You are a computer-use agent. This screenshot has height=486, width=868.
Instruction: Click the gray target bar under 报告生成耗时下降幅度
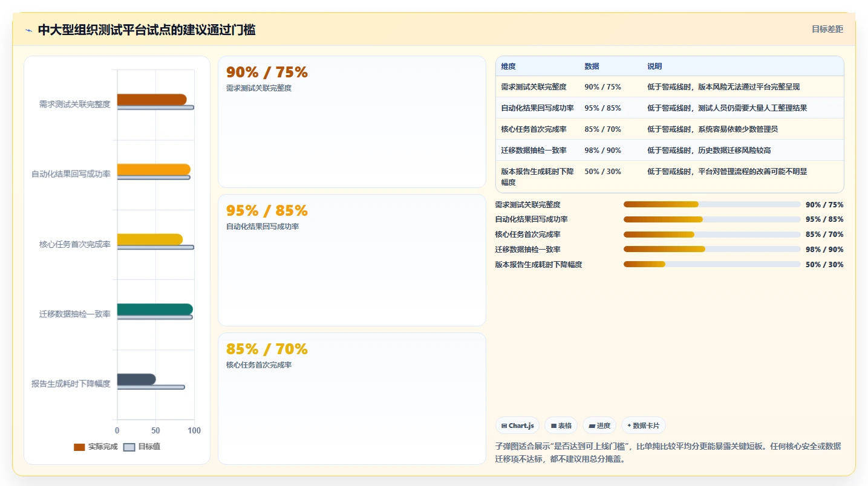[x=151, y=387]
